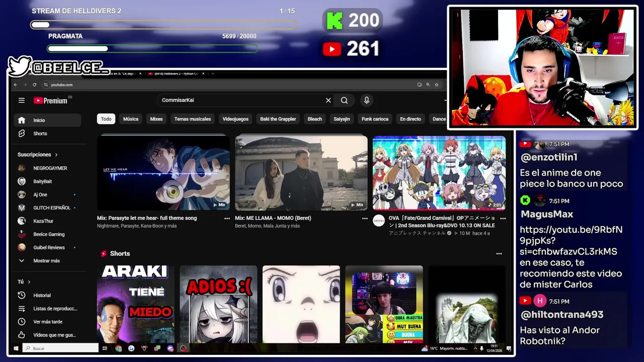Screen dimensions: 644x362
Task: Open options menu for ME LLAMA mix
Action: point(365,218)
